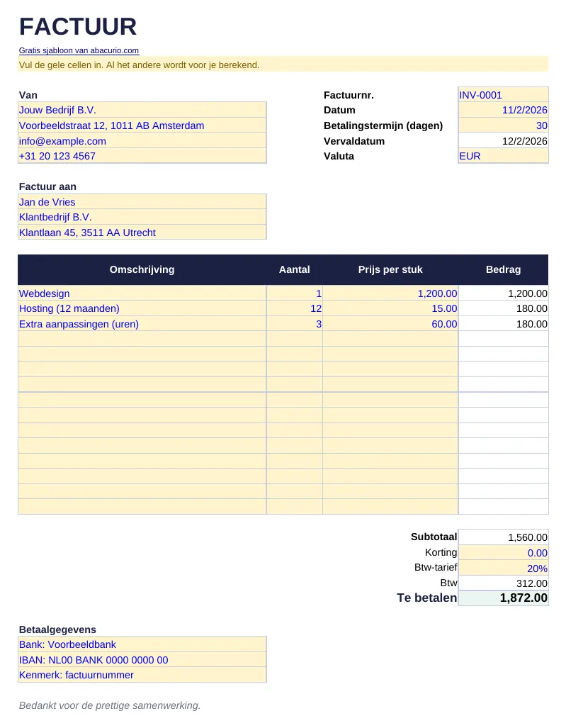
Task: Select the Betaalgegevens heading
Action: 57,629
